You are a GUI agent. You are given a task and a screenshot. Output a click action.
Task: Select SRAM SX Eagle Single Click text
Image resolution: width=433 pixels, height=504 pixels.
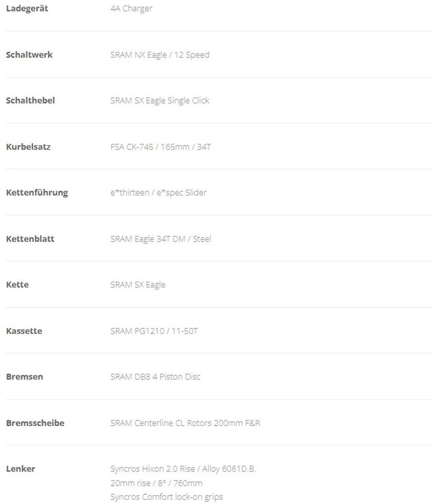(x=159, y=100)
